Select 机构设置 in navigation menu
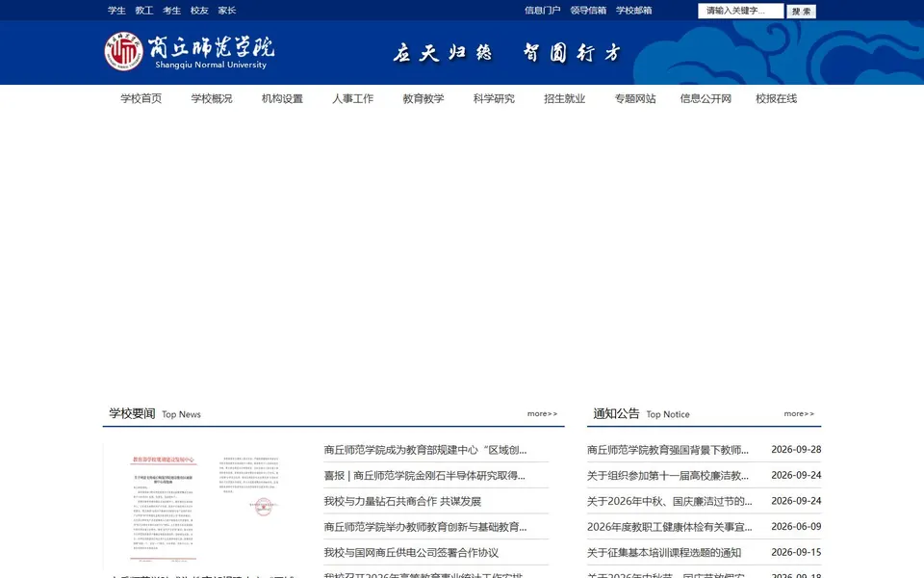This screenshot has height=578, width=924. point(282,98)
